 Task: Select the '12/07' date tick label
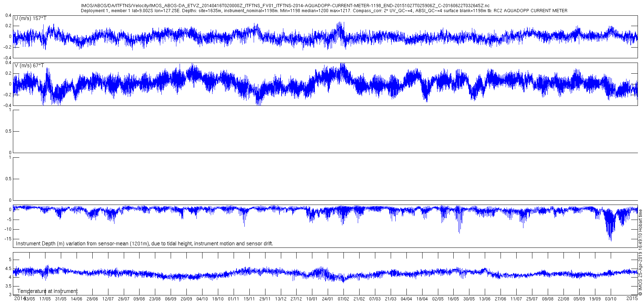pyautogui.click(x=108, y=299)
